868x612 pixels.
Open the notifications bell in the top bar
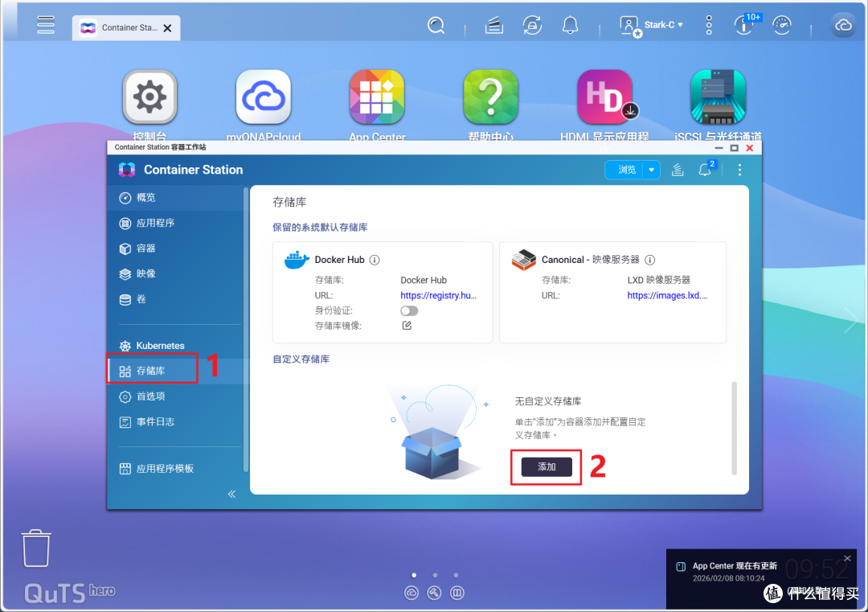[570, 26]
